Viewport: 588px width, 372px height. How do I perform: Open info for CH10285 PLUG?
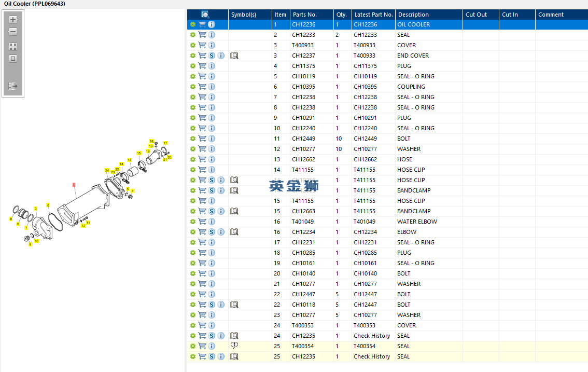pos(212,253)
